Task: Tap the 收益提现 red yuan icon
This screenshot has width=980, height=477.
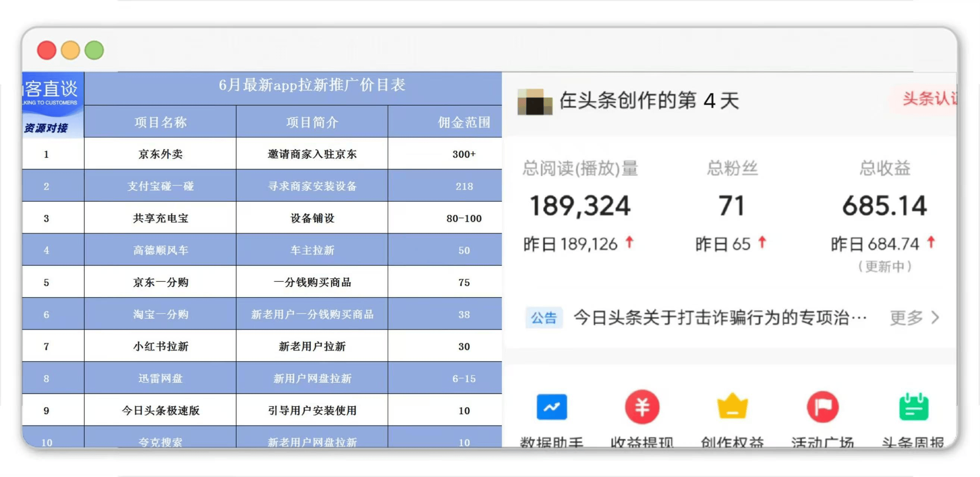Action: [x=642, y=407]
